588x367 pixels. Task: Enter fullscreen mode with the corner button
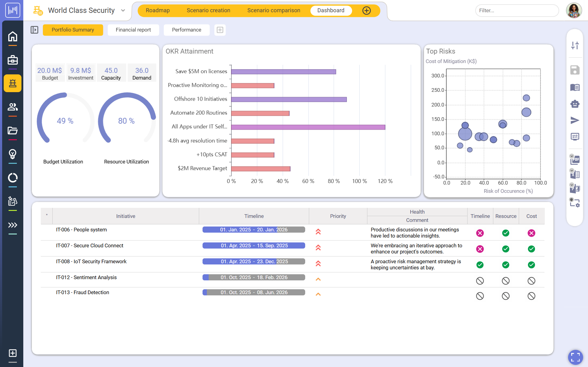click(x=575, y=357)
